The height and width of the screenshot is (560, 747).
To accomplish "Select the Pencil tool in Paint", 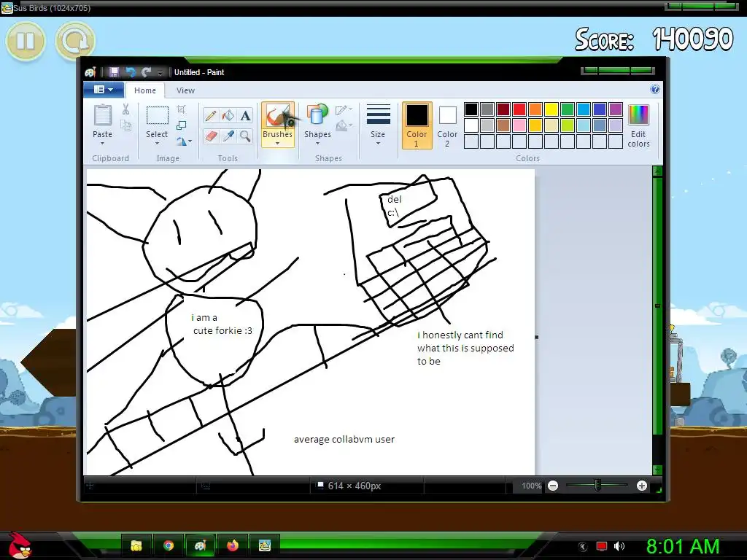I will 211,116.
